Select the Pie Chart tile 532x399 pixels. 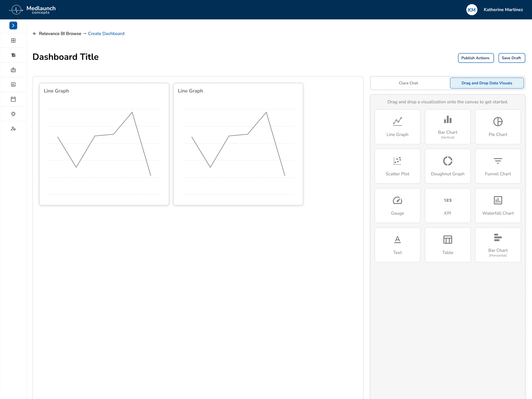pyautogui.click(x=498, y=127)
